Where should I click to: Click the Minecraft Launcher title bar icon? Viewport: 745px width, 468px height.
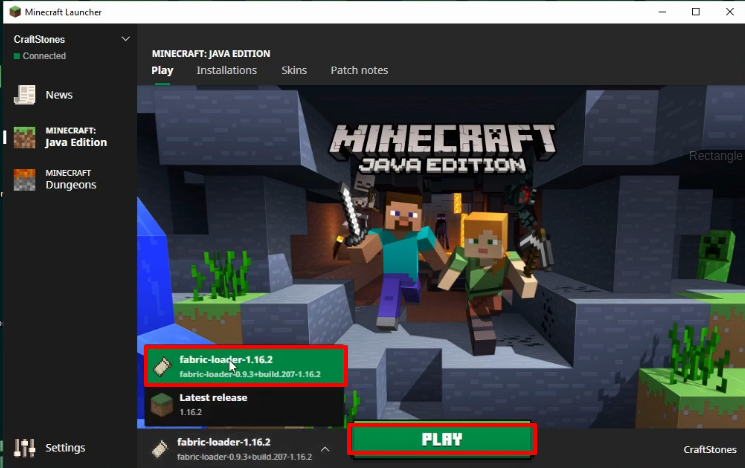point(15,12)
